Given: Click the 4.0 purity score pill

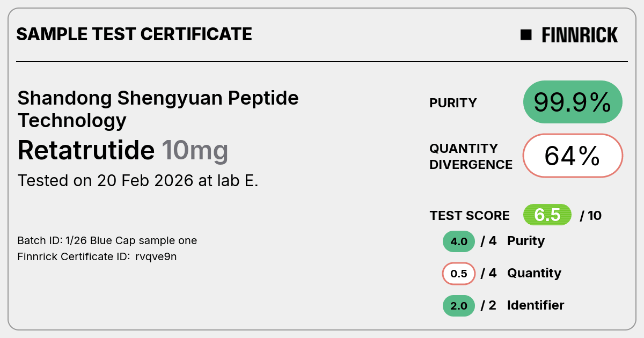Looking at the screenshot, I should tap(459, 241).
